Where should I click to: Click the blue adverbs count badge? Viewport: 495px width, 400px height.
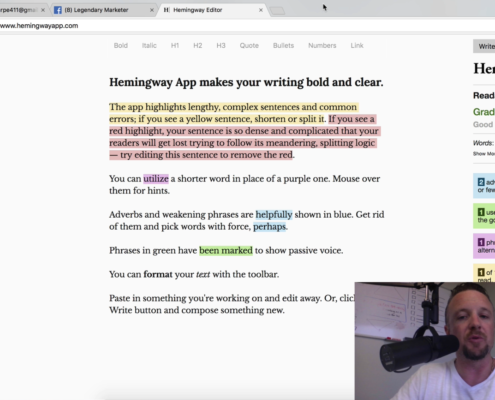click(481, 182)
